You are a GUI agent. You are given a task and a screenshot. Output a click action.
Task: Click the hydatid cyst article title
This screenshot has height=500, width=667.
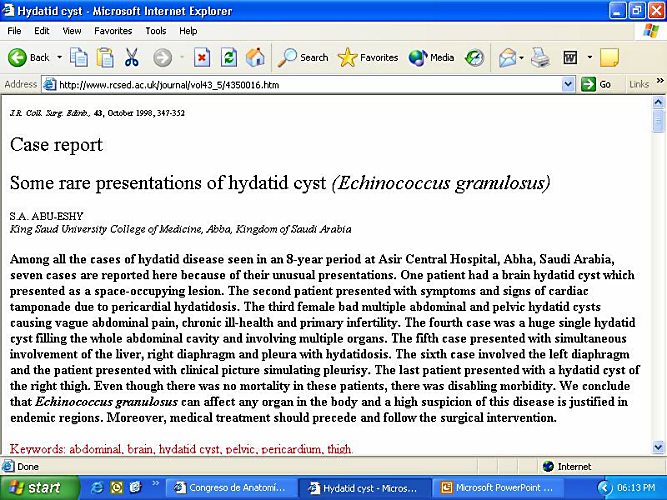tap(280, 183)
